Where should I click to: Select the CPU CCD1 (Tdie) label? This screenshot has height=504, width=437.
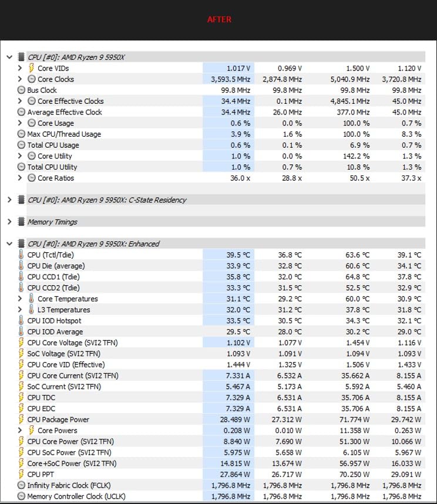click(x=53, y=277)
